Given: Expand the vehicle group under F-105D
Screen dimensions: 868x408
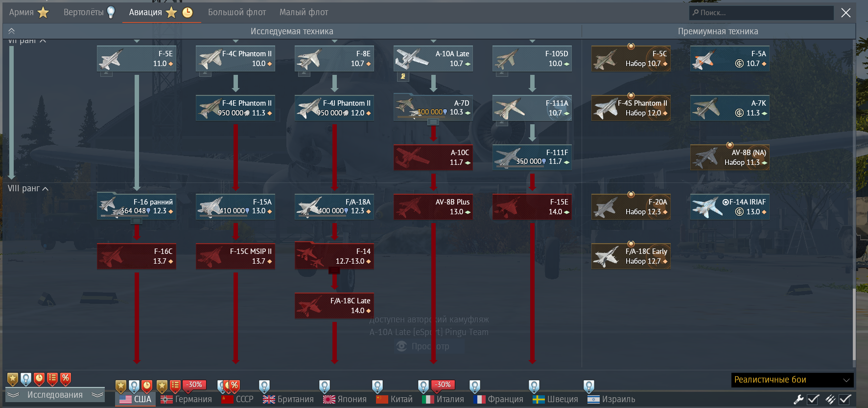Looking at the screenshot, I should [502, 74].
